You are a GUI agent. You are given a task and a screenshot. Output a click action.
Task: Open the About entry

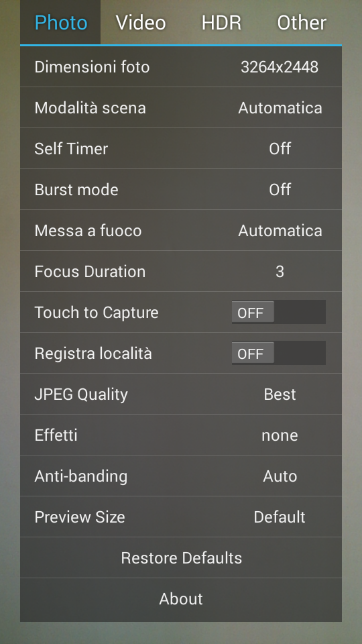(x=181, y=599)
